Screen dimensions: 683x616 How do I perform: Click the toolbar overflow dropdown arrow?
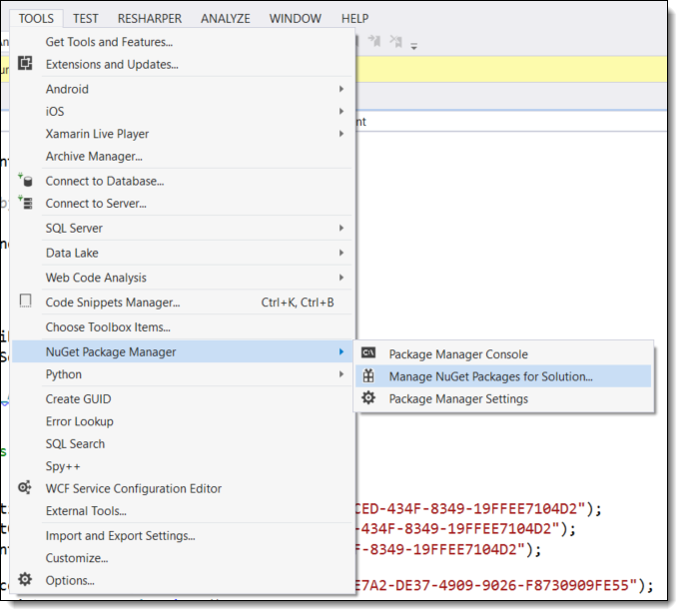pos(413,46)
